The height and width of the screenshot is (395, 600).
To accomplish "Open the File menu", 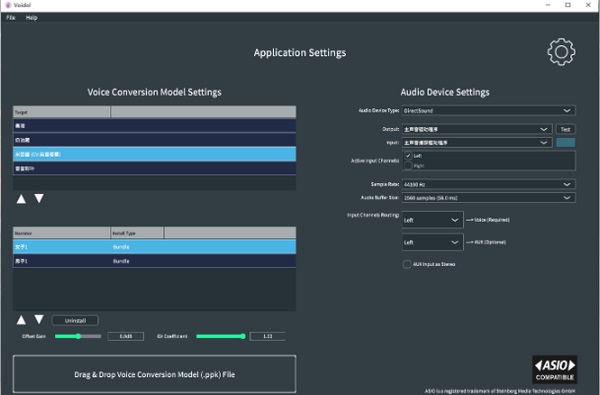I will tap(11, 18).
